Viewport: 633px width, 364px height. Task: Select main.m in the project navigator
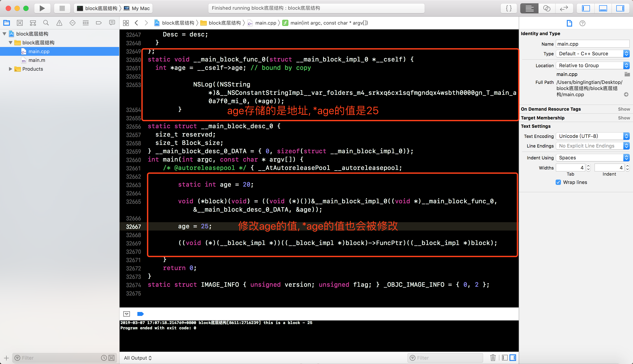coord(37,60)
